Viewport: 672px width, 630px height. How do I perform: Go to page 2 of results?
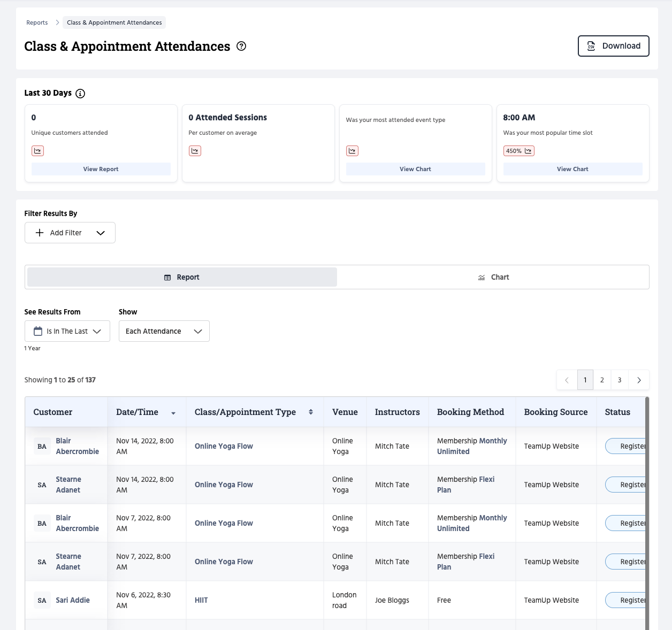(602, 380)
